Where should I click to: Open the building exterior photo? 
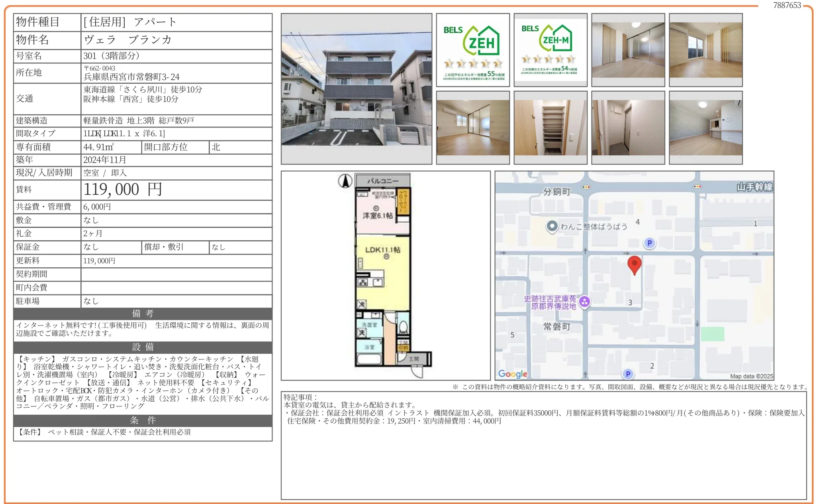tap(357, 89)
